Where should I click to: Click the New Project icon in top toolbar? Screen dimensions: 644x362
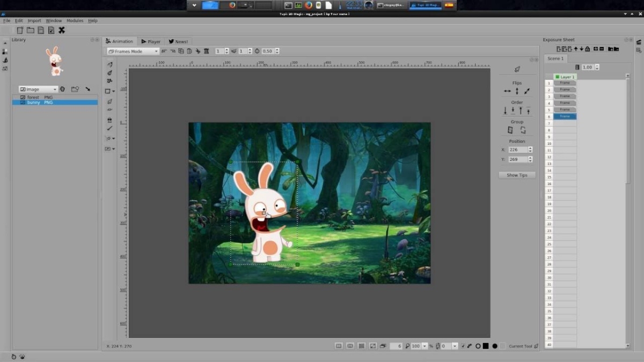(x=20, y=30)
